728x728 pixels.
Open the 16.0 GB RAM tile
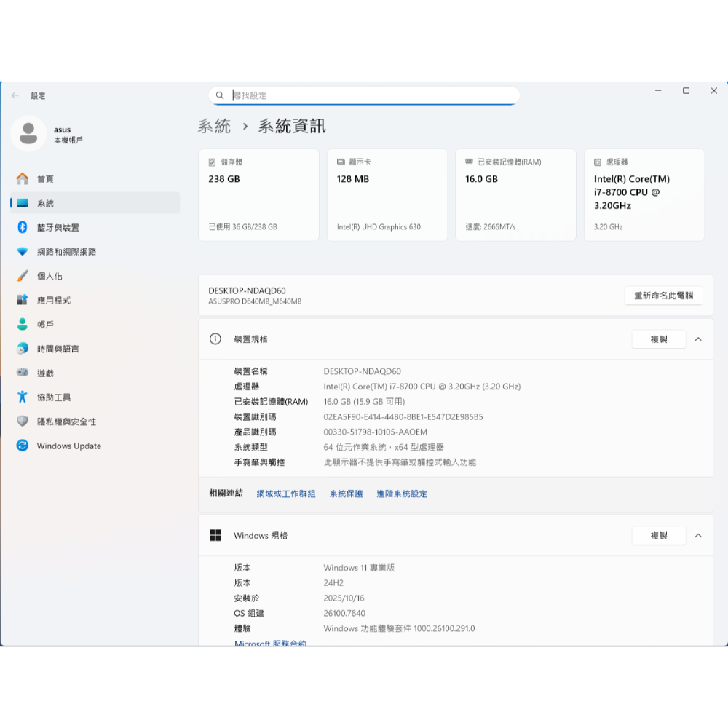click(x=516, y=194)
